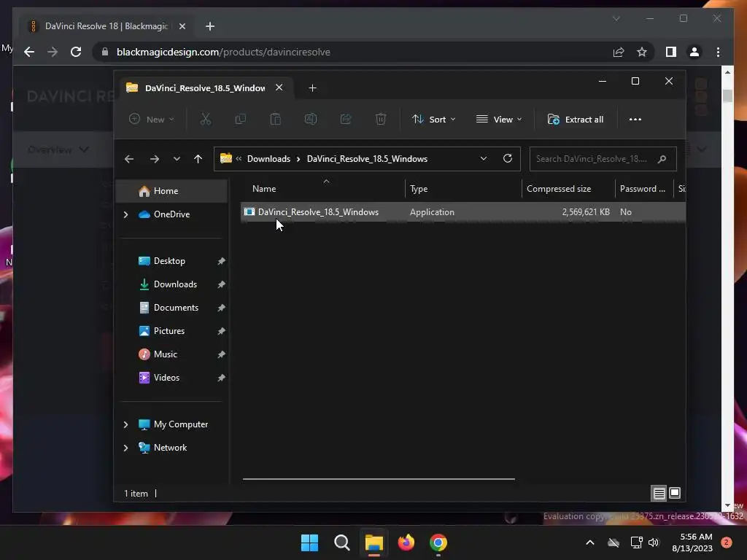Click the Cut scissors icon in Explorer toolbar
This screenshot has width=747, height=560.
point(205,119)
